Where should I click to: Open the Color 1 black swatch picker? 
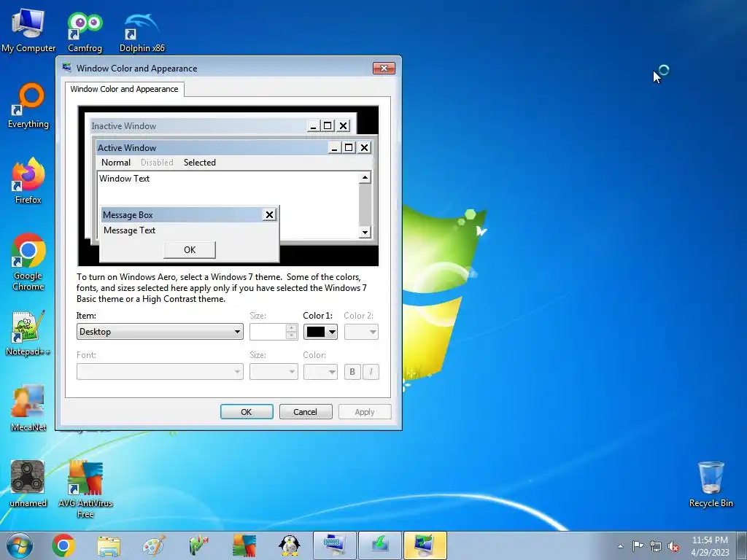pos(321,332)
